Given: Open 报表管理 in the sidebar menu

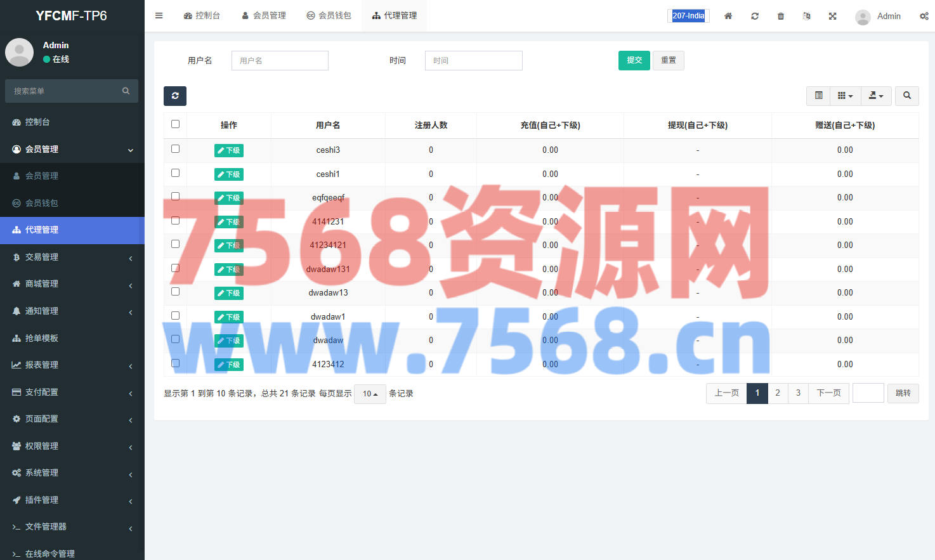Looking at the screenshot, I should click(42, 365).
